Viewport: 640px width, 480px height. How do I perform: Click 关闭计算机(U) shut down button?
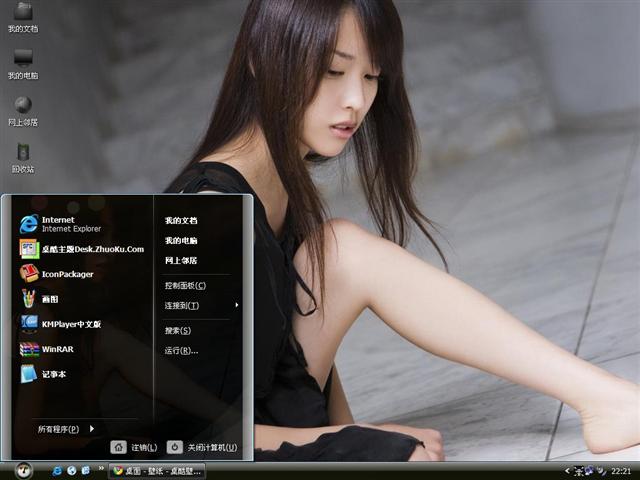click(x=202, y=447)
